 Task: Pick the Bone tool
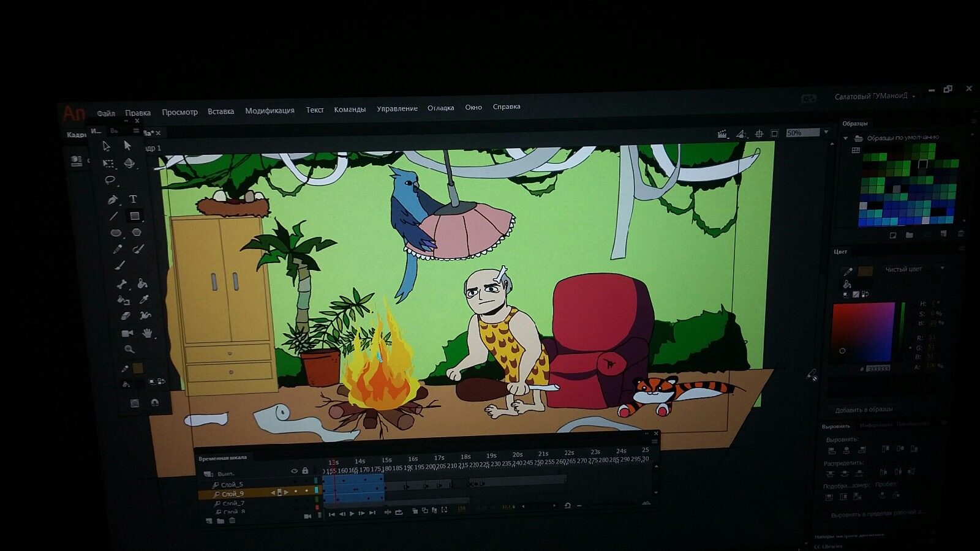[121, 284]
